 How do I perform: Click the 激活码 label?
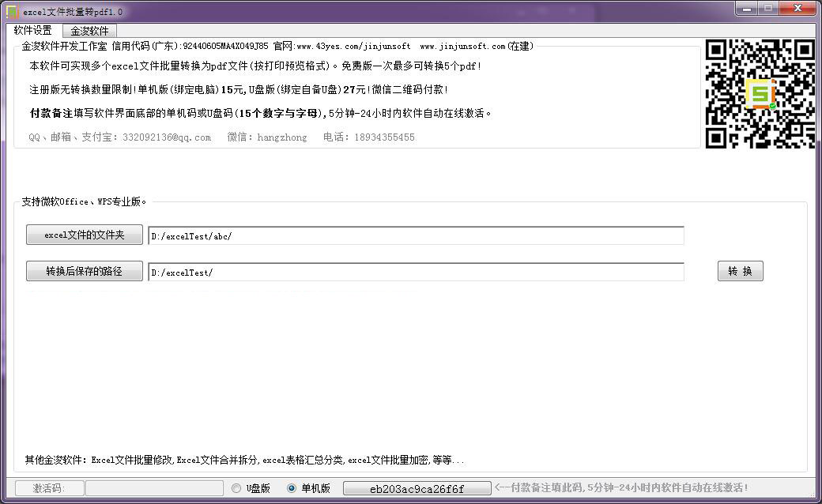click(49, 488)
